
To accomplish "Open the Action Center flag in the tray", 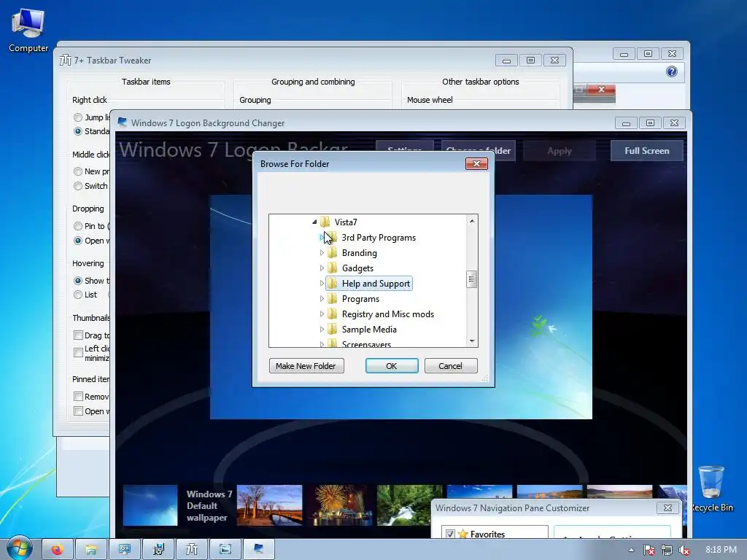I will pos(649,550).
